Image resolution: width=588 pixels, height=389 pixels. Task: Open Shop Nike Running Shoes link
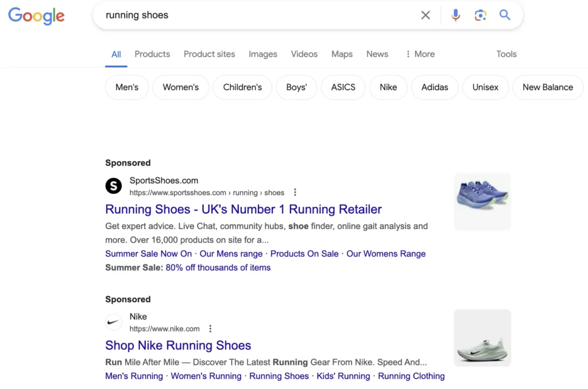click(178, 345)
